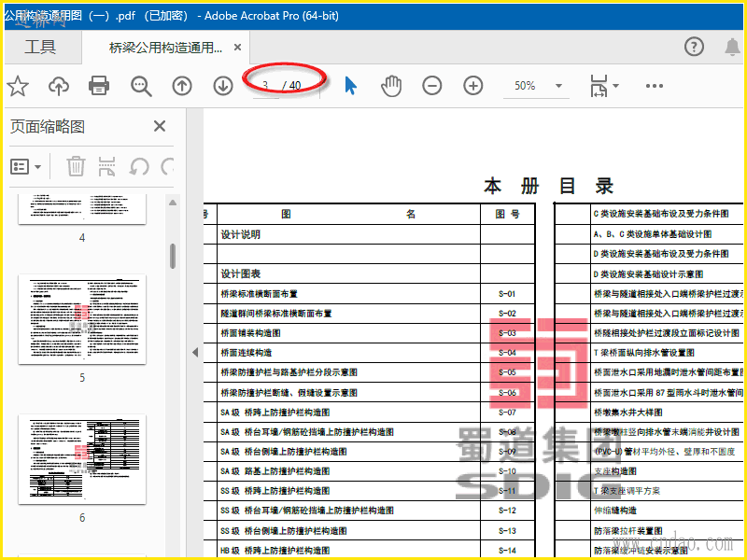Click the page break layout icon in thumbnails toolbar
The width and height of the screenshot is (747, 560).
[106, 167]
